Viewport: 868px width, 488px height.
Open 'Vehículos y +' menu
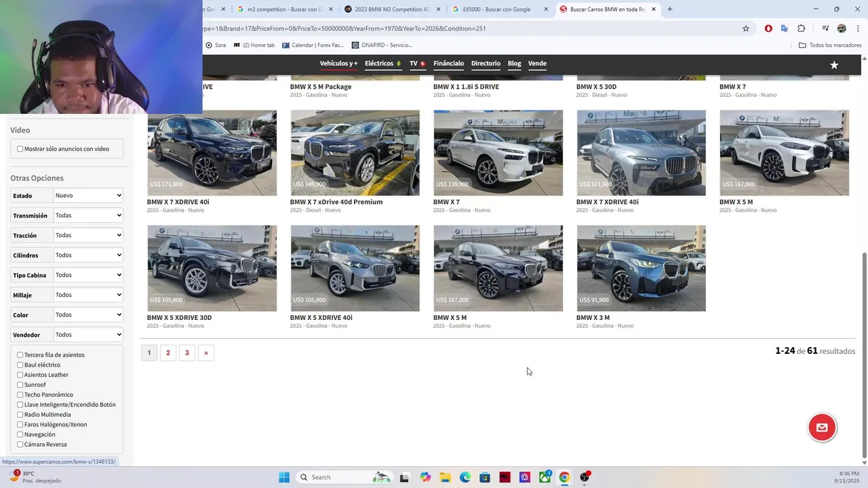tap(338, 64)
